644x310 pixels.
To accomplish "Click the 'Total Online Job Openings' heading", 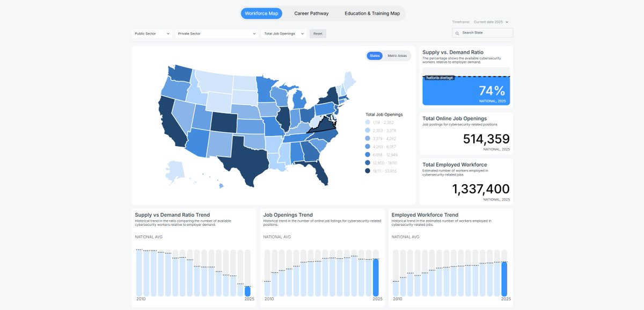I will coord(455,119).
